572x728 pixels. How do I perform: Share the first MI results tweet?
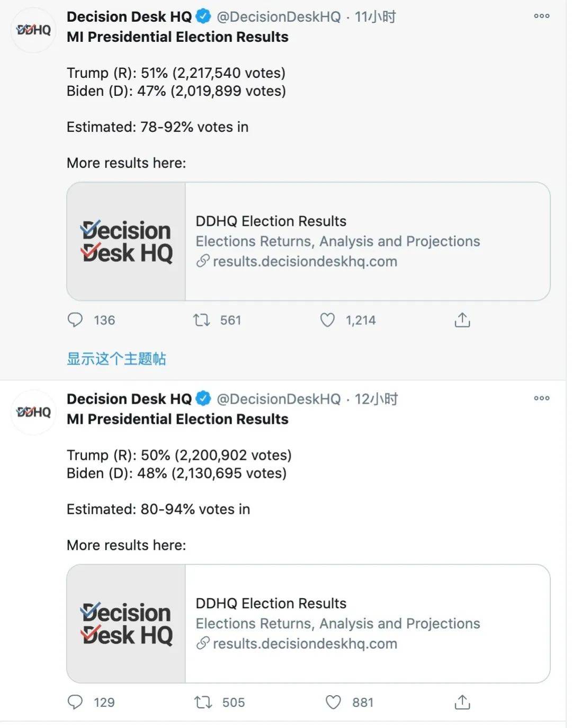click(462, 319)
